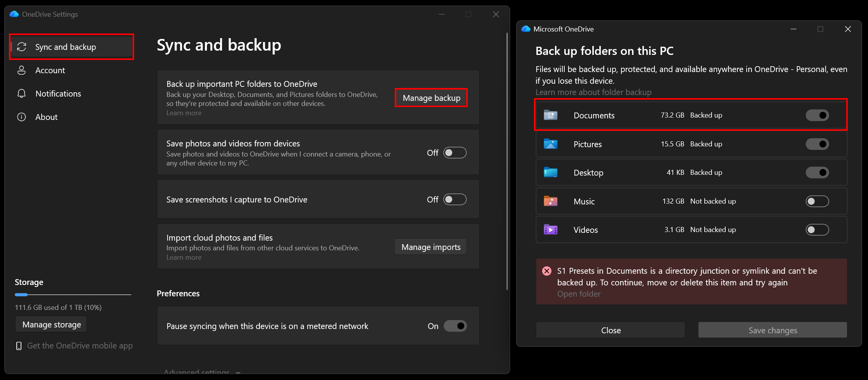This screenshot has height=380, width=868.
Task: Open Get the OneDrive mobile app link
Action: tap(80, 346)
